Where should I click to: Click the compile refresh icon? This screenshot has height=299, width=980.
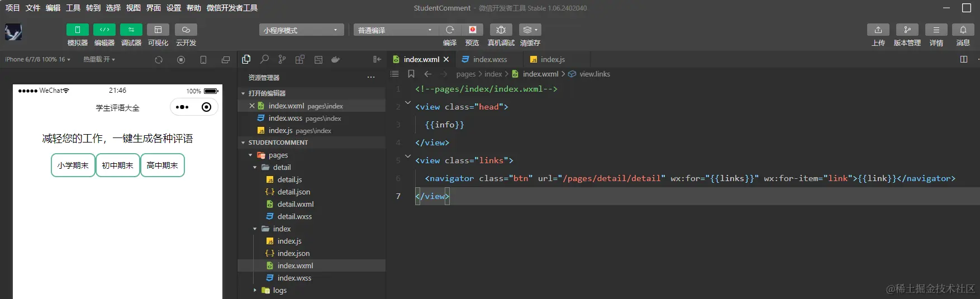[450, 30]
